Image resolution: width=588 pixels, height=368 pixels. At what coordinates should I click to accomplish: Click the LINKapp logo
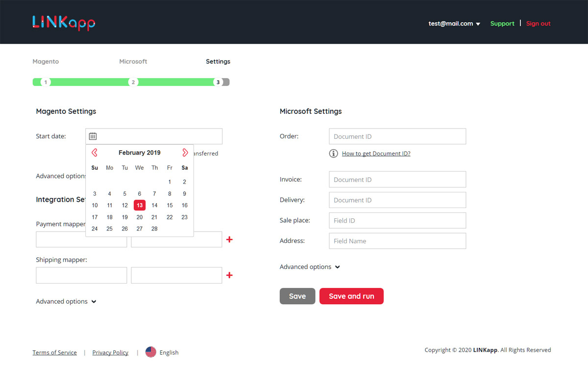[64, 23]
